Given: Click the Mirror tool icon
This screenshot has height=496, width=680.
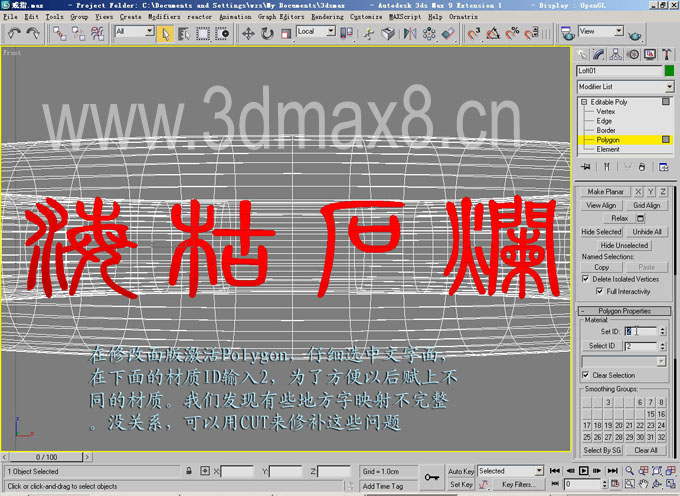Looking at the screenshot, I should pyautogui.click(x=410, y=33).
